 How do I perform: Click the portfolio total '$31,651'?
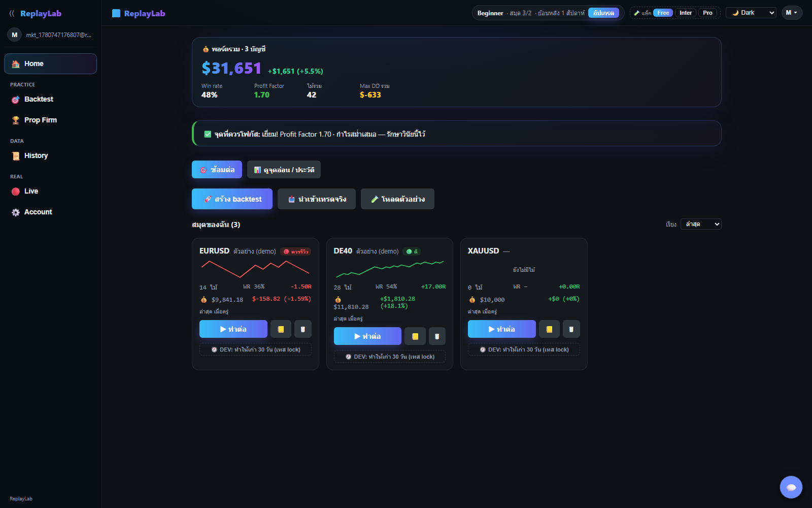pos(231,68)
